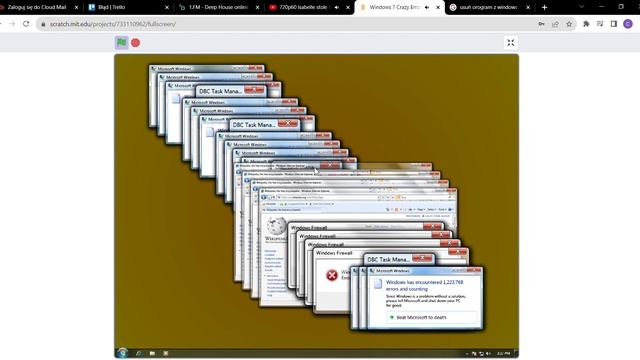
Task: Close DBC Task Manager overlapping the Windows Firewall dialog
Action: click(422, 258)
